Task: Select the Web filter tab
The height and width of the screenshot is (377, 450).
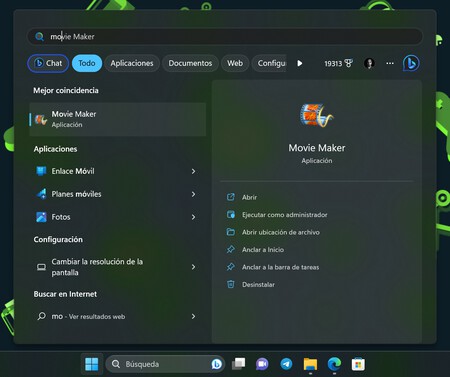Action: pos(235,63)
